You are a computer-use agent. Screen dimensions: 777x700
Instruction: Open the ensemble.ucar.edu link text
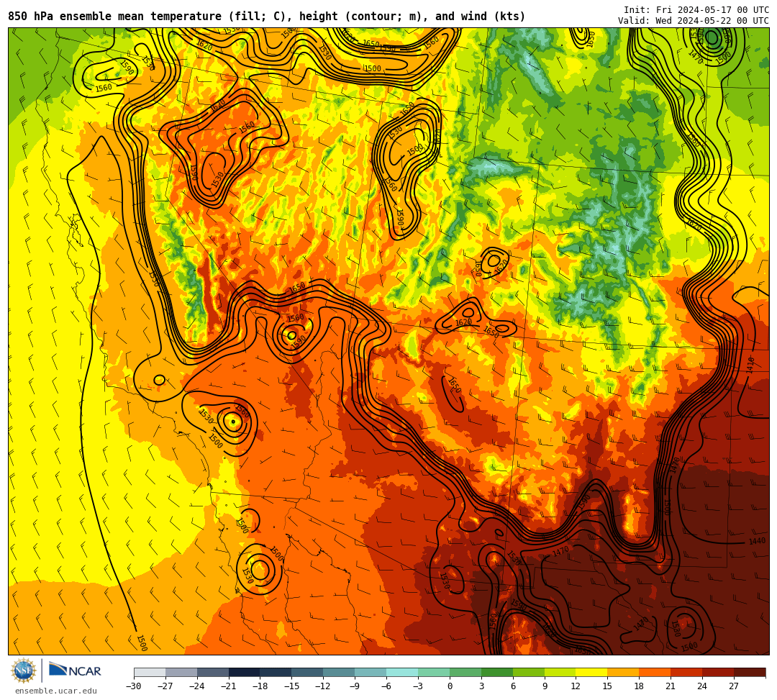56,691
